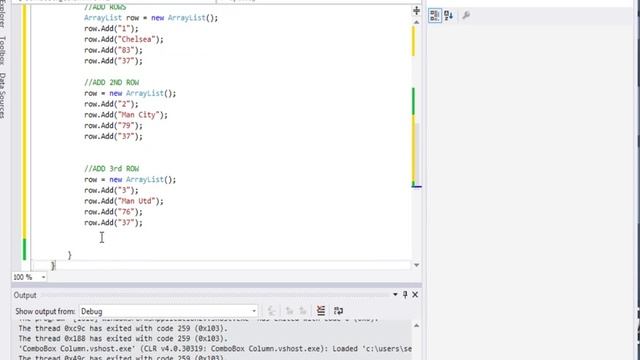This screenshot has width=640, height=360.
Task: Click the ComboBox Column.vshost.exe loaded output line
Action: pos(215,349)
